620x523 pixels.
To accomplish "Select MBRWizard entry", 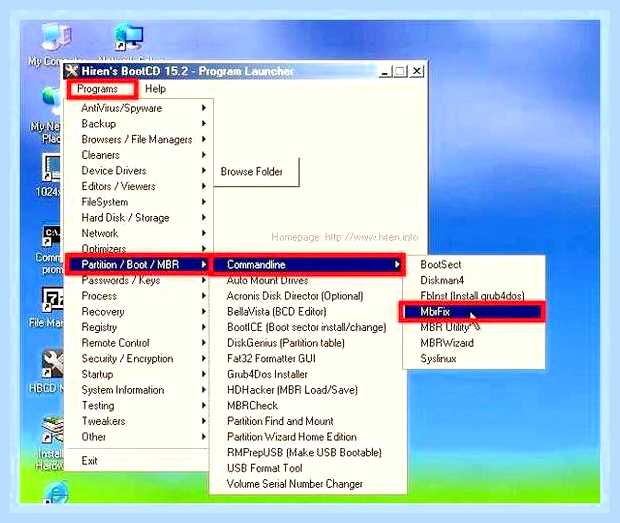I will point(474,343).
